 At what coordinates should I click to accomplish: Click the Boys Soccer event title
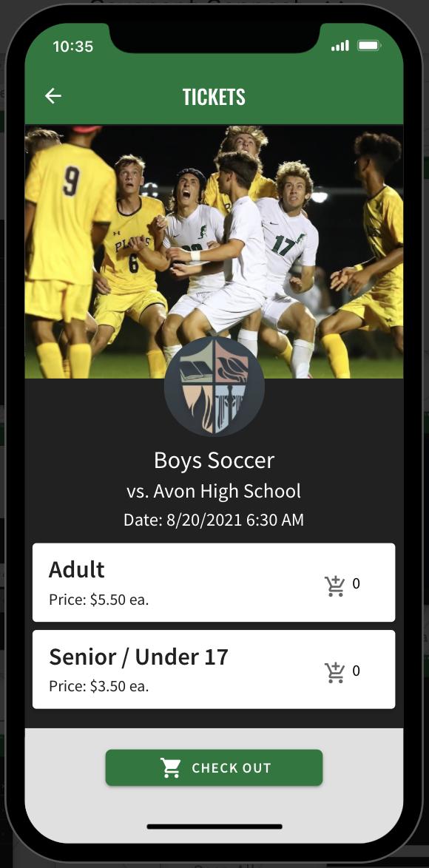coord(214,461)
